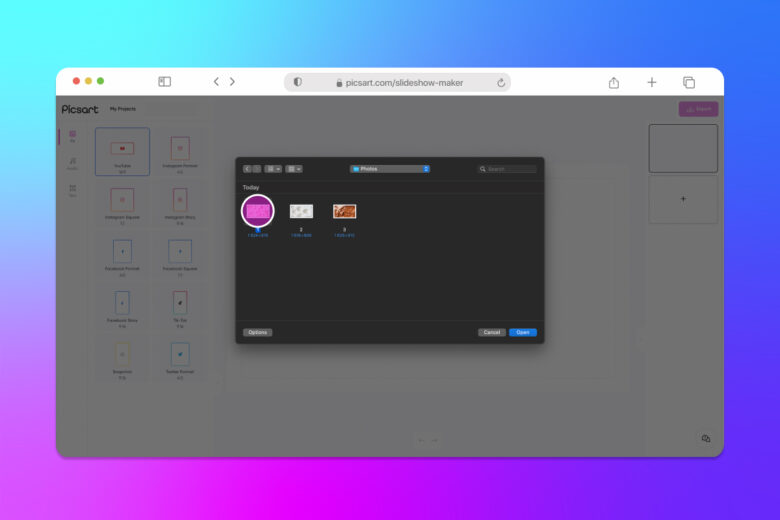This screenshot has height=520, width=780.
Task: Open the My Projects menu item
Action: tap(122, 109)
